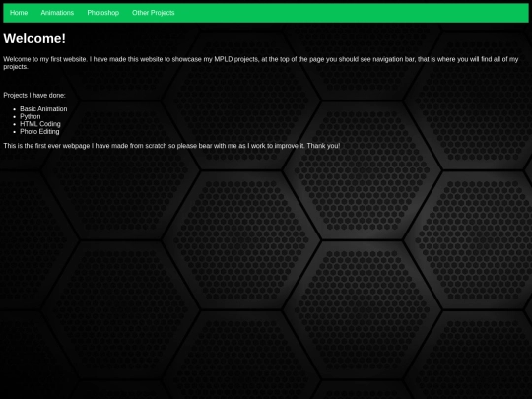Viewport: 532px width, 399px height.
Task: Open the Home navigation link
Action: [19, 13]
